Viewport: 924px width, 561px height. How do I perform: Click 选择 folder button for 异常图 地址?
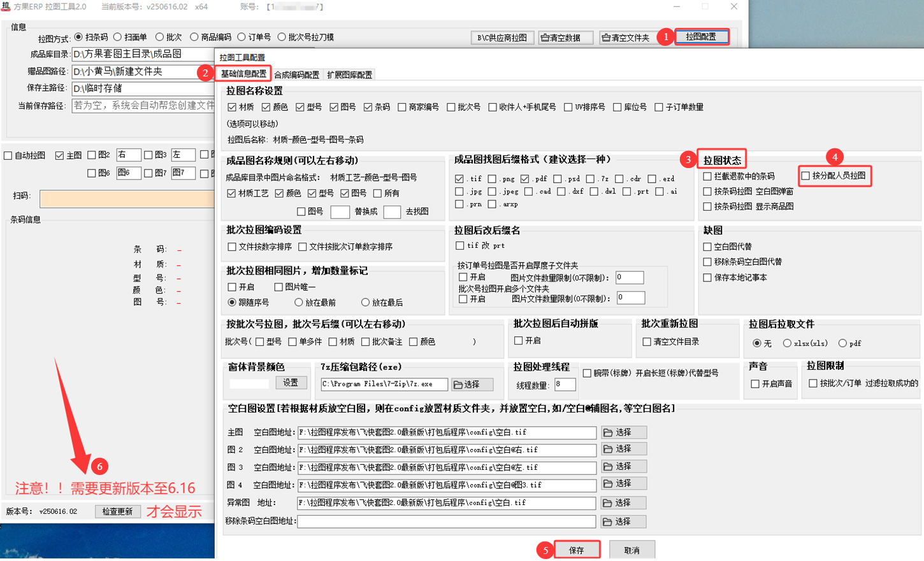tap(623, 503)
